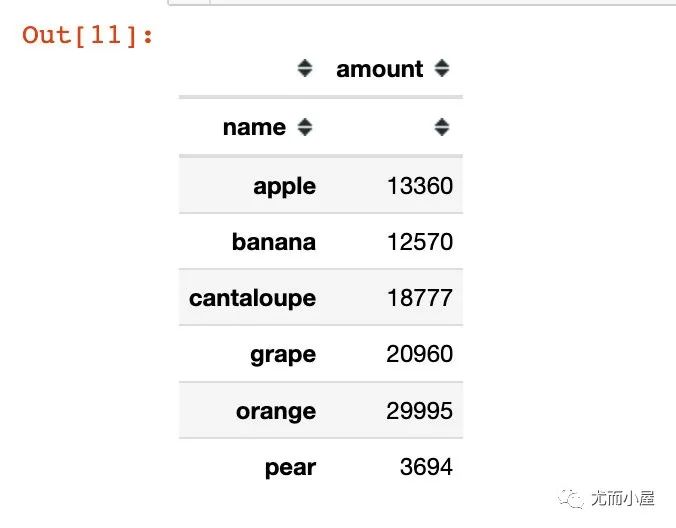Viewport: 676px width, 528px height.
Task: Select the apple row label
Action: click(x=285, y=187)
